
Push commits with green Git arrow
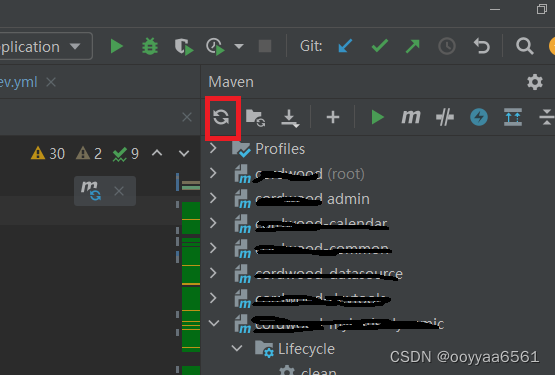pyautogui.click(x=412, y=46)
